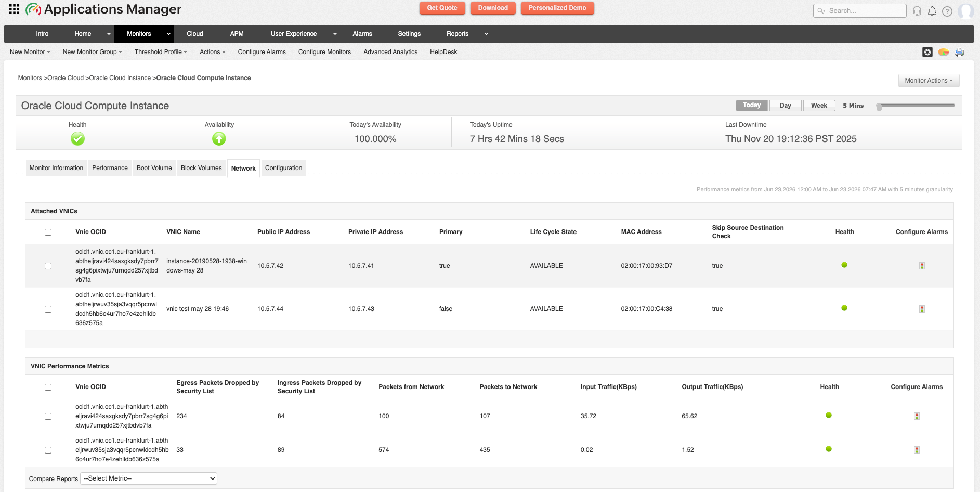
Task: Configure alarms icon in metrics row with 1.52
Action: click(x=917, y=450)
